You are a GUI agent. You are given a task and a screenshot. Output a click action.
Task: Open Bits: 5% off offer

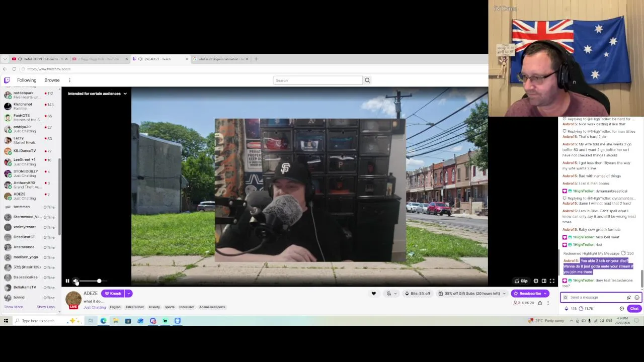point(418,294)
